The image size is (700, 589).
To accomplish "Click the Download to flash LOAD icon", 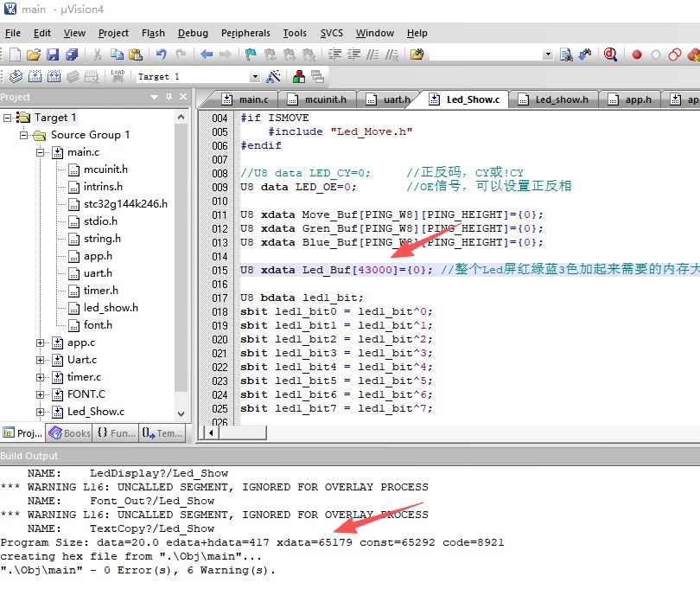I will (117, 76).
